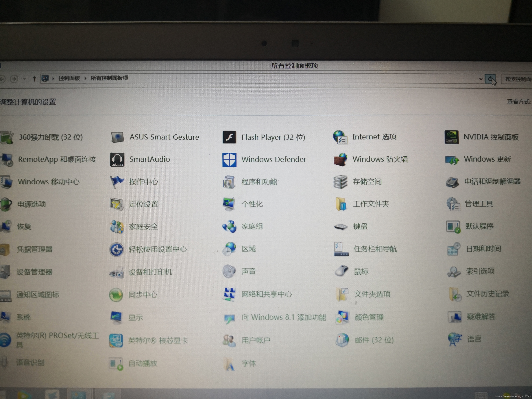Click the address bar refresh button
Screen dimensions: 532x399
click(x=490, y=79)
